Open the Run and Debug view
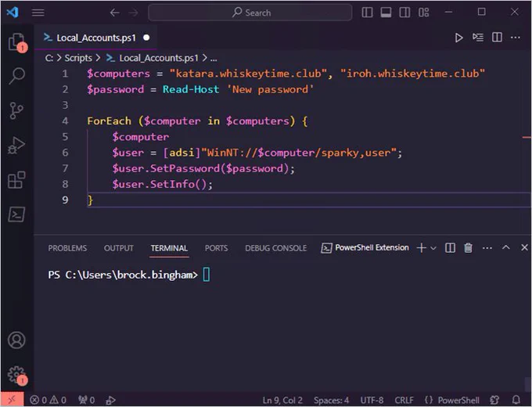Screen dimensions: 532x407 16,146
